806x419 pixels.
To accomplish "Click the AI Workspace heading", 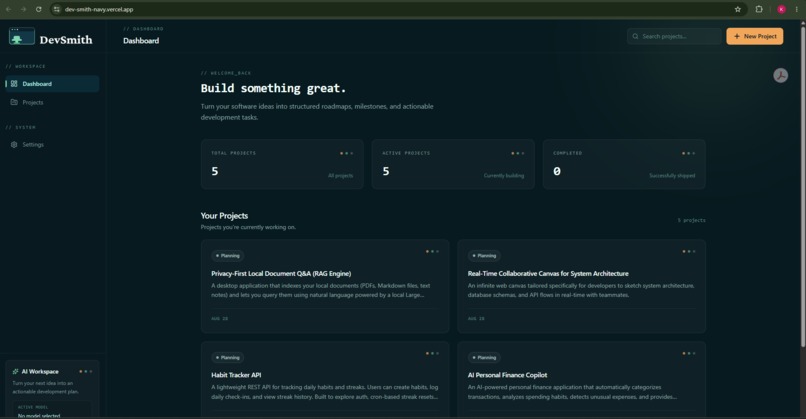I will pos(40,371).
